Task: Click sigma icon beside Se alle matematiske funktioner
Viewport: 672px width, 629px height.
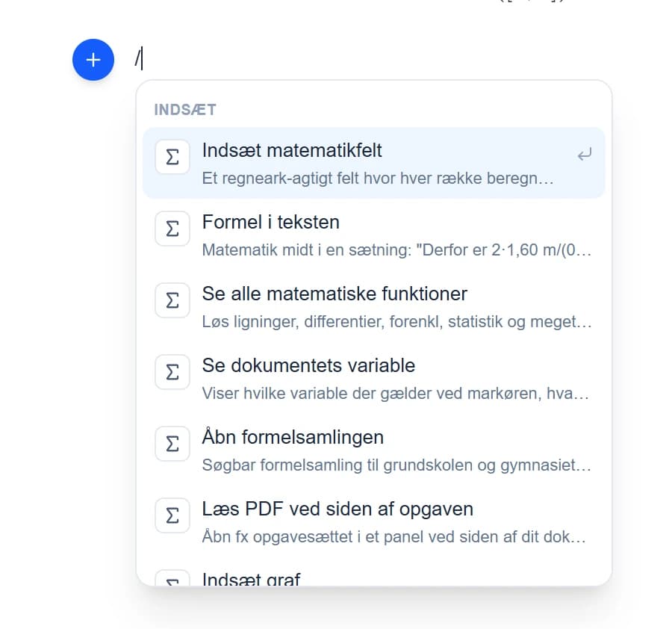Action: tap(172, 300)
